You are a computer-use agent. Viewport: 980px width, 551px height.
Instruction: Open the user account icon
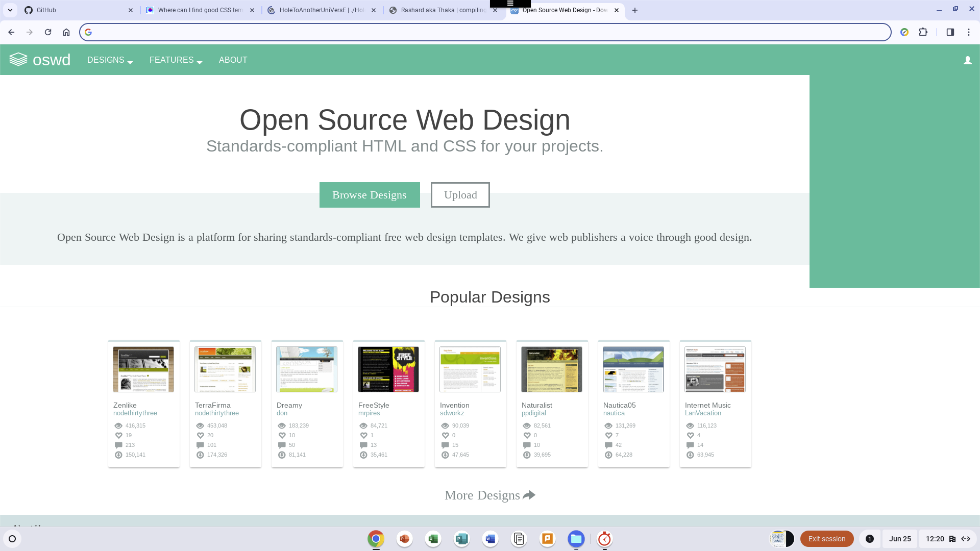pyautogui.click(x=967, y=60)
